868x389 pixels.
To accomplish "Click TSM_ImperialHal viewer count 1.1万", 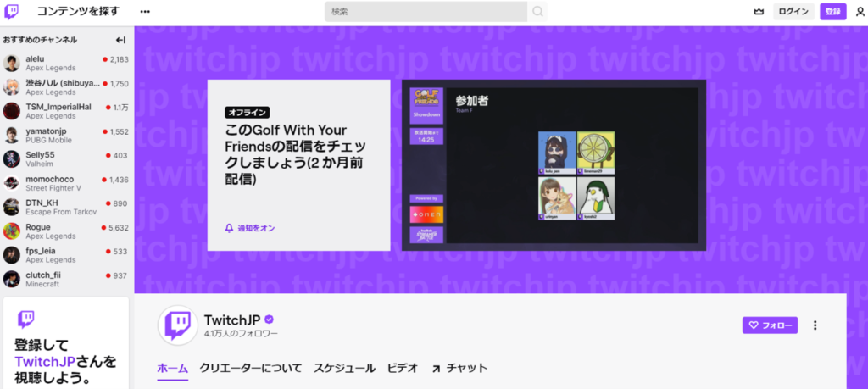I will click(x=120, y=108).
